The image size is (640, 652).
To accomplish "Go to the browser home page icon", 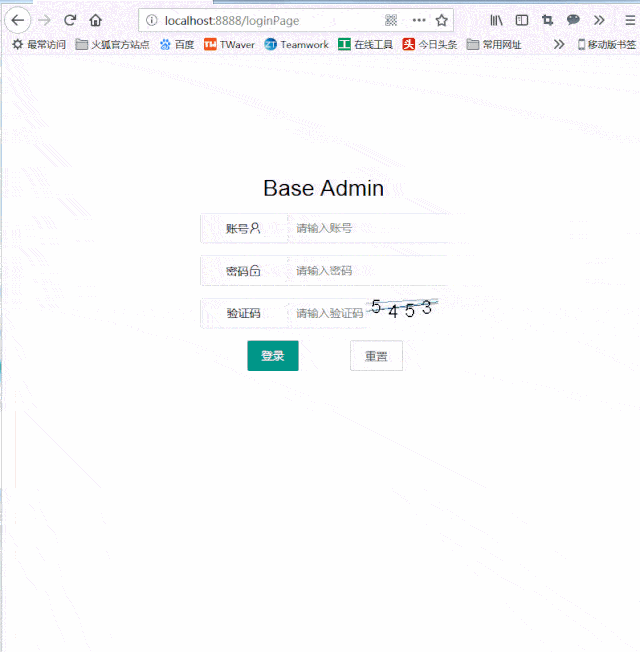I will point(96,20).
